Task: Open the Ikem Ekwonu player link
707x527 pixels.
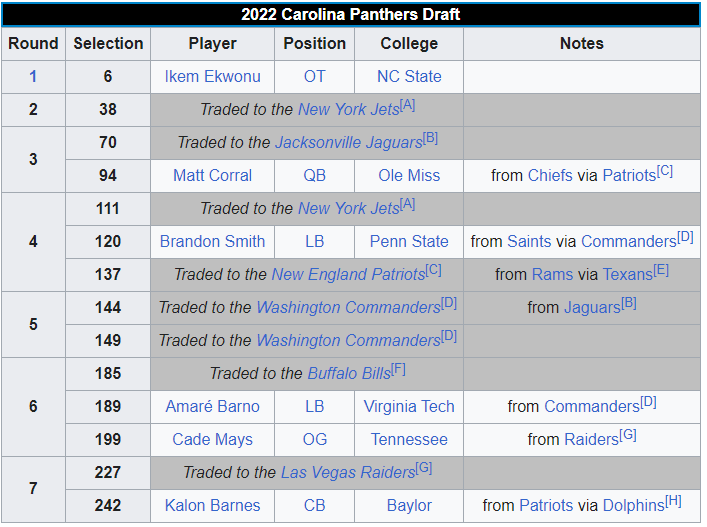Action: (212, 76)
